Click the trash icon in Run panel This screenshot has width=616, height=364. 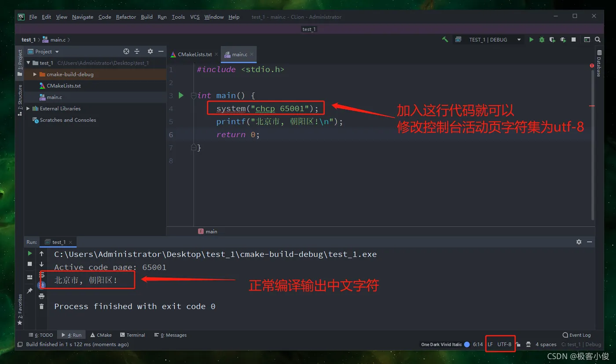point(41,306)
